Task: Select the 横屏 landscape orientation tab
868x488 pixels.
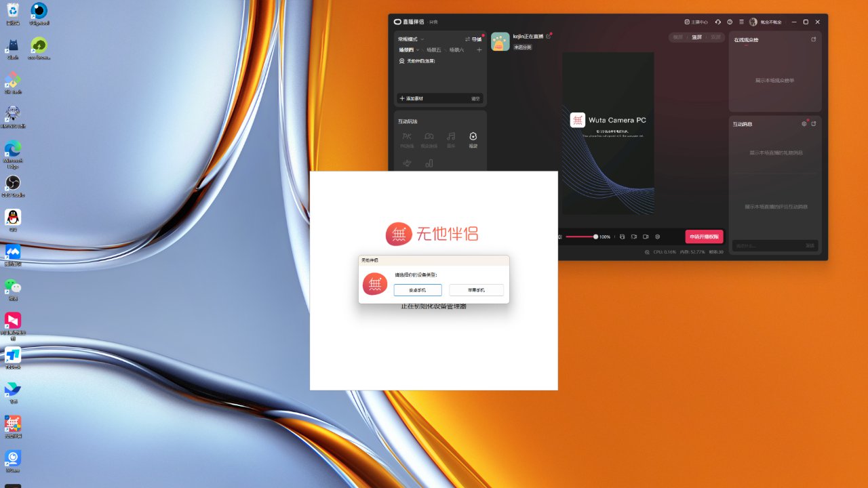Action: 678,37
